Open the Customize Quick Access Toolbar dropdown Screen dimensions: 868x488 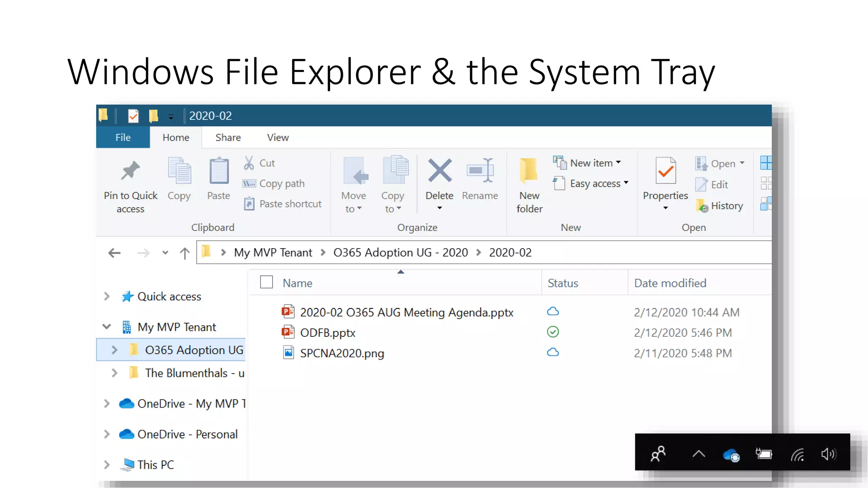(171, 117)
